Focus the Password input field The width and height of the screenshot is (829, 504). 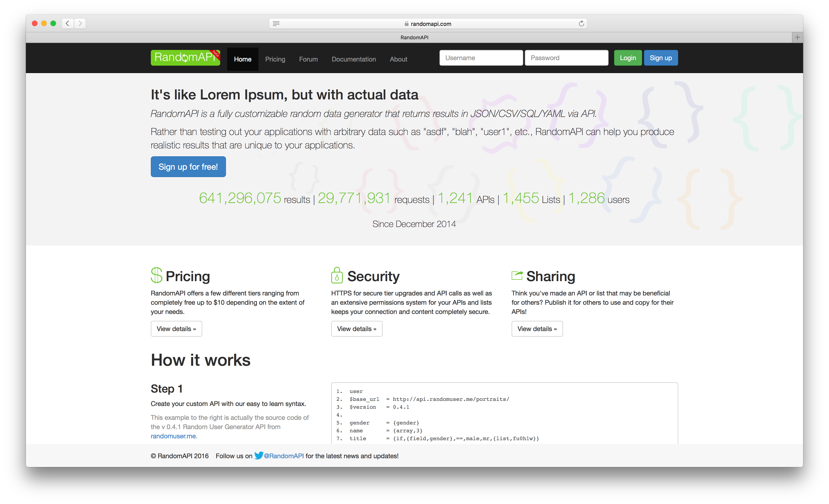(566, 58)
